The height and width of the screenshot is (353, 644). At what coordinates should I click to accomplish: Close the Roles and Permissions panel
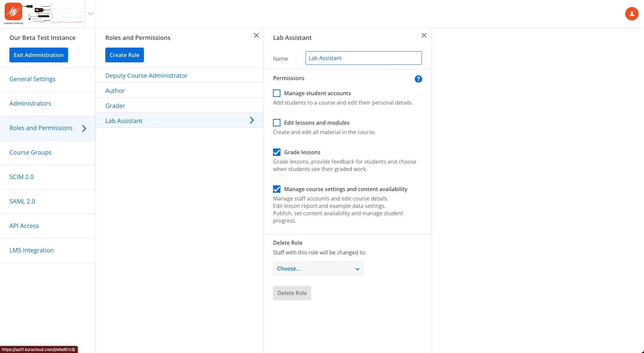tap(256, 35)
